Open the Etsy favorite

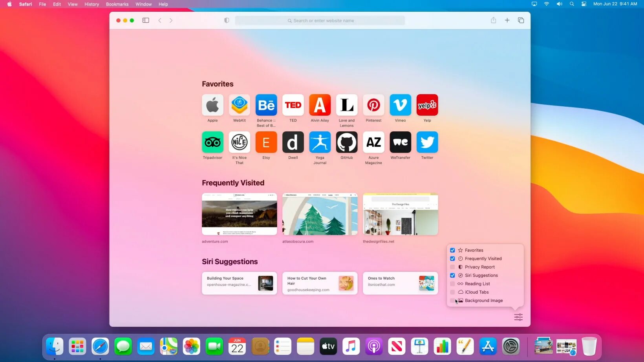click(266, 142)
